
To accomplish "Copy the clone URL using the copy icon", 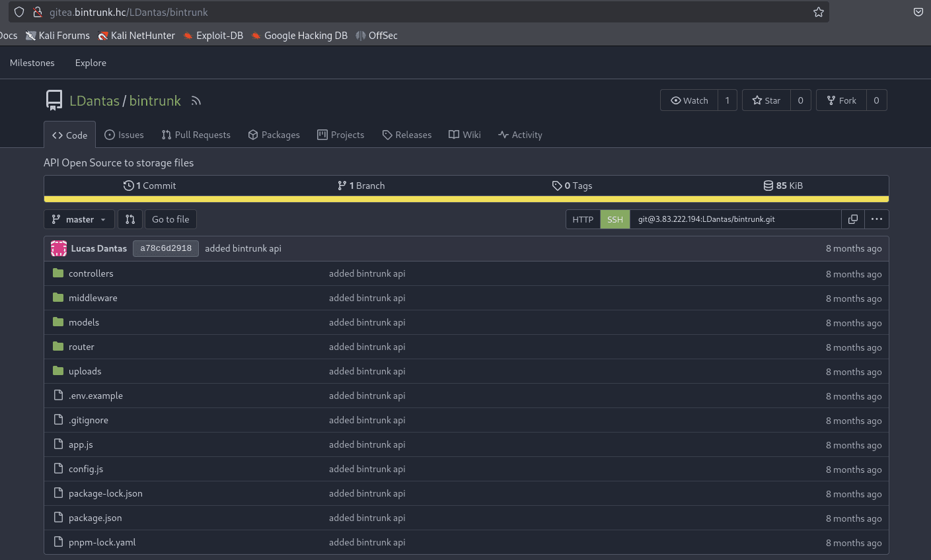I will pos(852,219).
